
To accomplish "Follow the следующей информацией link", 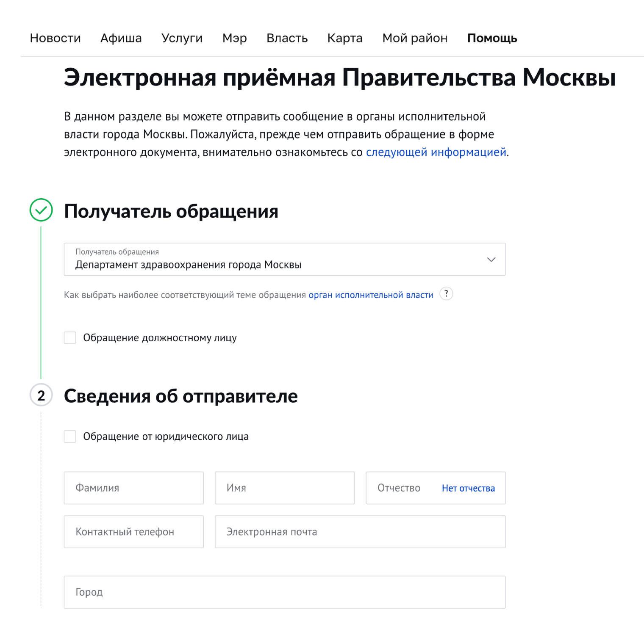I will click(436, 152).
